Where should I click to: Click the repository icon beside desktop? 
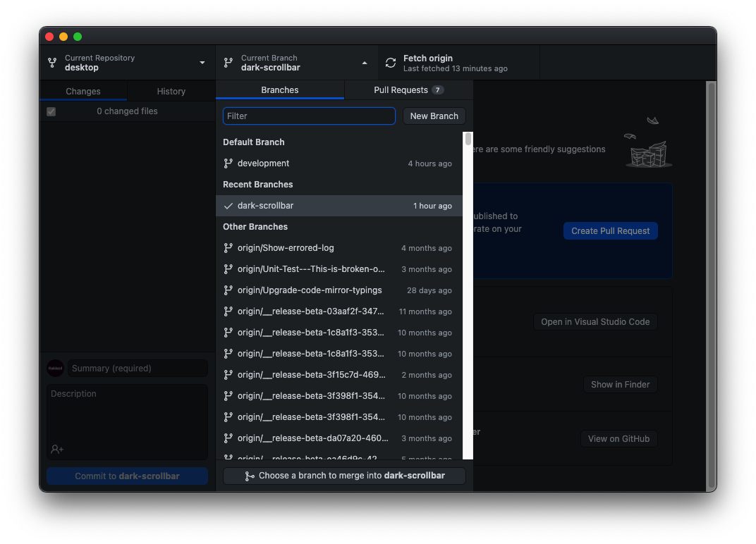coord(52,63)
